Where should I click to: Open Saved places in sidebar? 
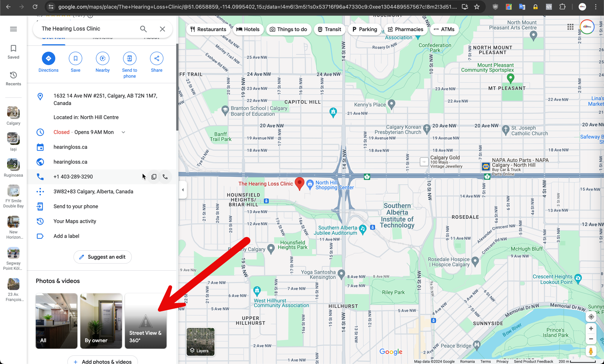coord(13,52)
